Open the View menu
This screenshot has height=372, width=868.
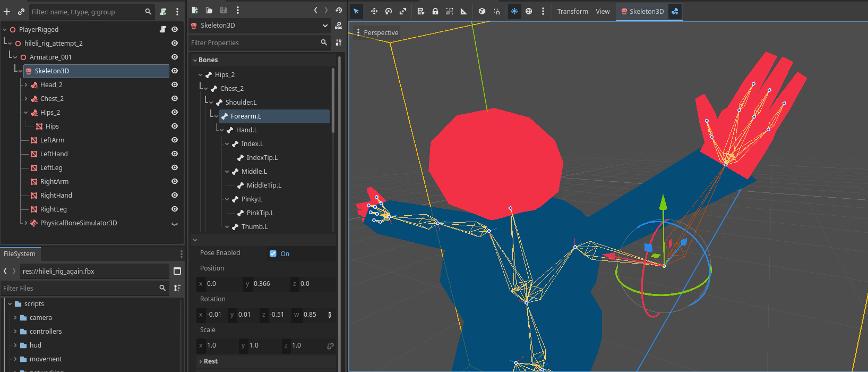(603, 11)
